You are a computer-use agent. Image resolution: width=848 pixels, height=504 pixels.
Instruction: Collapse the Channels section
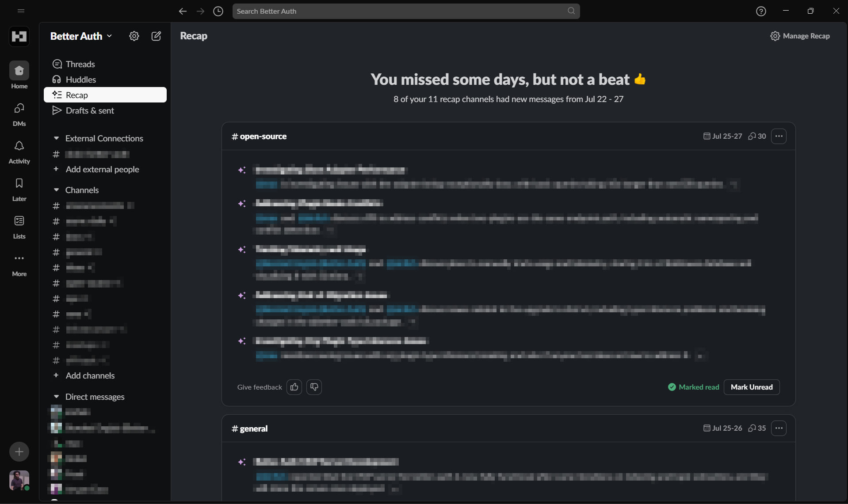pyautogui.click(x=56, y=190)
